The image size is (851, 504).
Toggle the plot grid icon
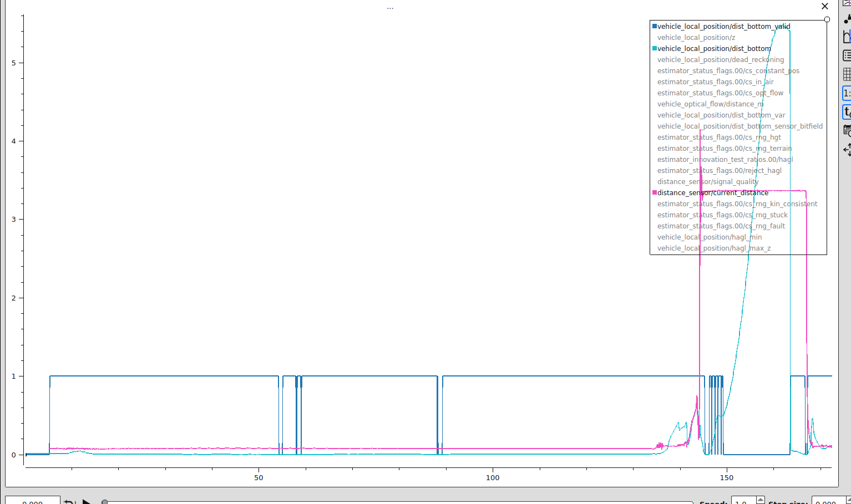point(847,74)
